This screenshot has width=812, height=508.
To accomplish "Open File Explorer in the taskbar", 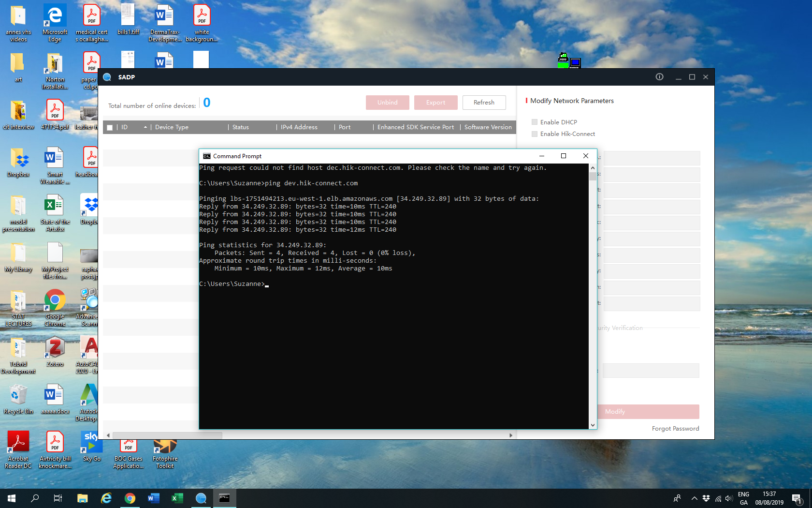I will [83, 498].
